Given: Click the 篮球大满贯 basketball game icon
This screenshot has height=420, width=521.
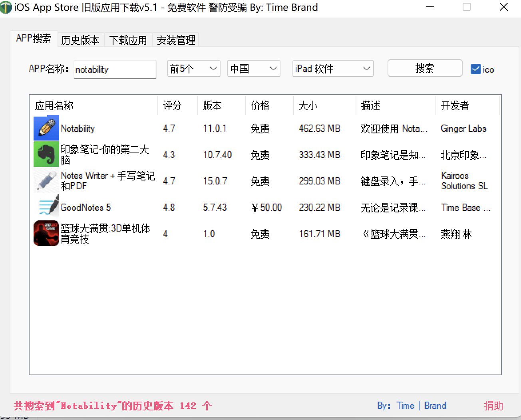Looking at the screenshot, I should coord(46,233).
